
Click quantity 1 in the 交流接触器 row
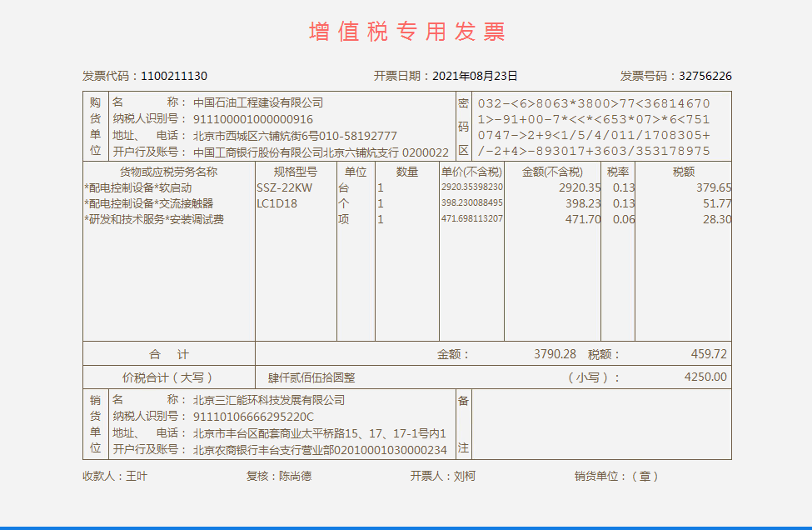click(x=381, y=203)
